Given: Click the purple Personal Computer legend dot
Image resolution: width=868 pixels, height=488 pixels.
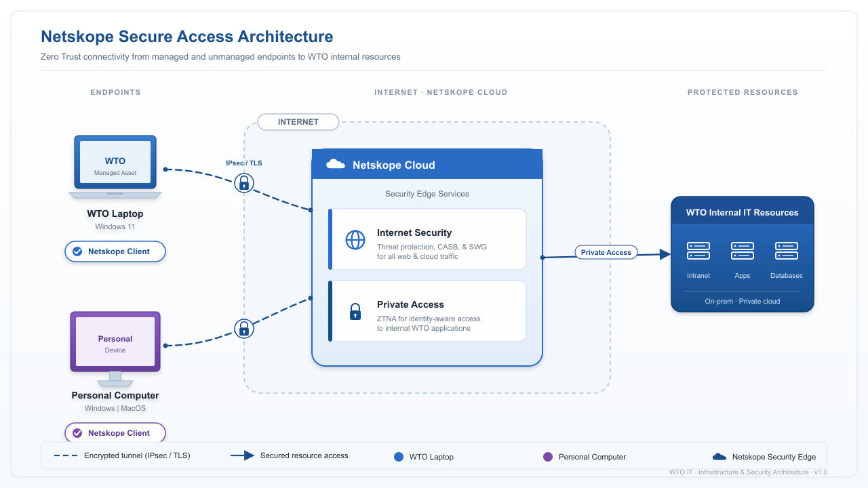Looking at the screenshot, I should [548, 457].
